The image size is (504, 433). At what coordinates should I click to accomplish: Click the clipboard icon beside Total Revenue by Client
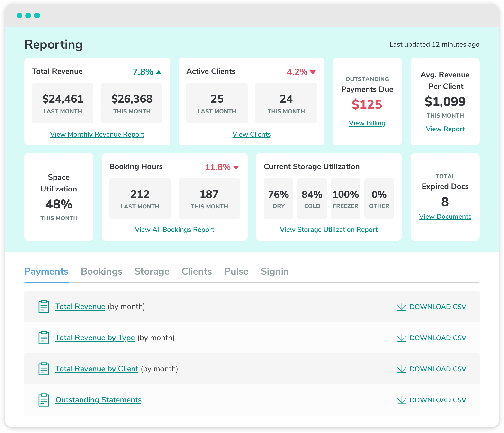click(44, 369)
